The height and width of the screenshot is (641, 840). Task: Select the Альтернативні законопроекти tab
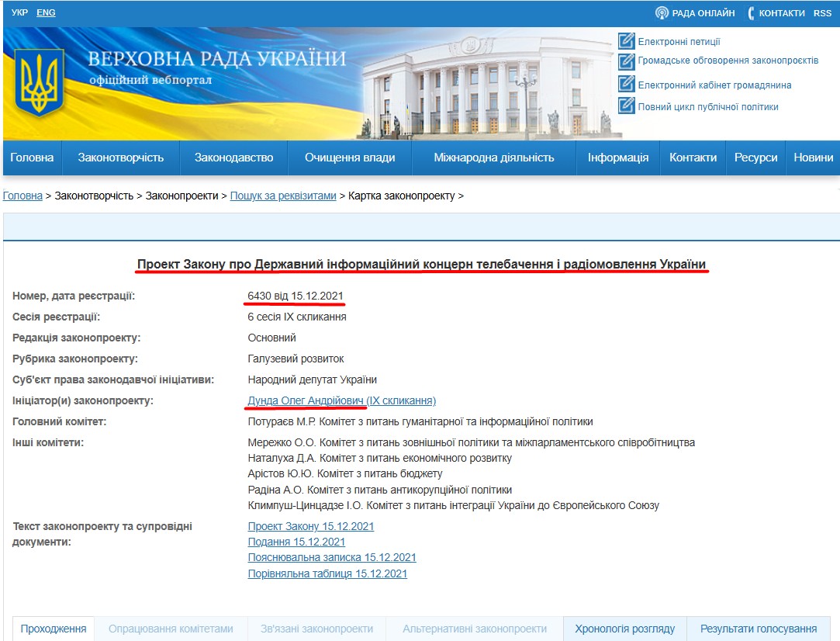475,629
